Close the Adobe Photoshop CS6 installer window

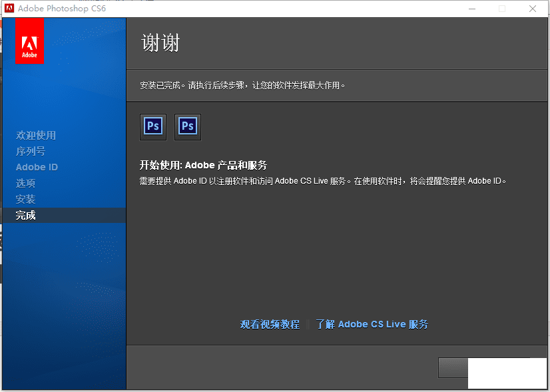click(533, 9)
